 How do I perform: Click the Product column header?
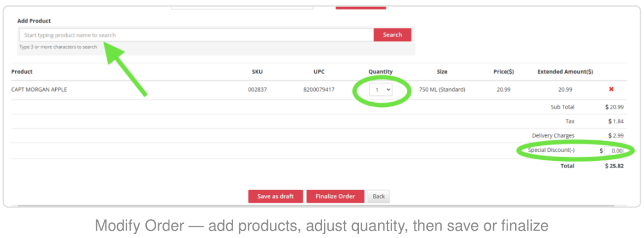[22, 72]
